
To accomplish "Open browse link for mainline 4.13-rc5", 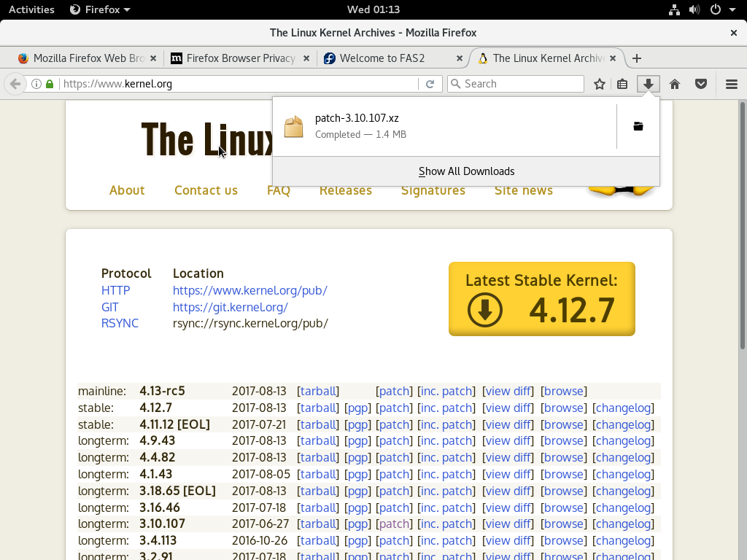I will point(564,391).
